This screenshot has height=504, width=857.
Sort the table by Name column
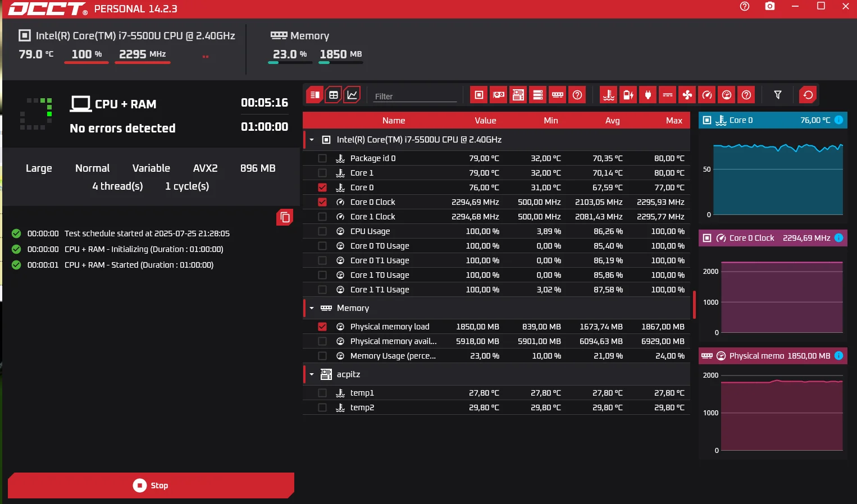394,121
